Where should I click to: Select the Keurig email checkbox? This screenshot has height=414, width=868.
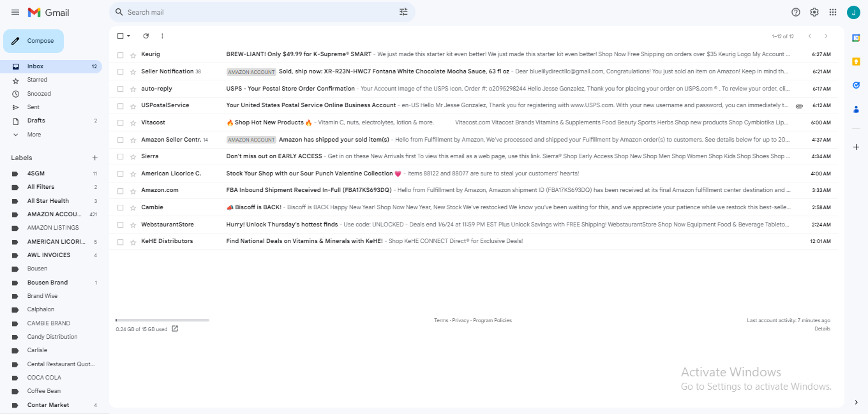click(x=121, y=55)
